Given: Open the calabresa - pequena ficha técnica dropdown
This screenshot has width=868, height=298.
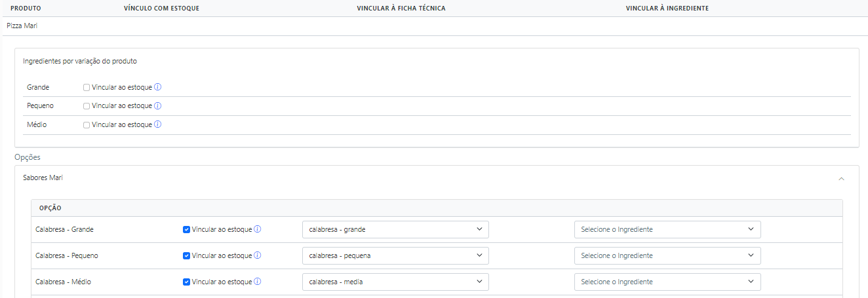Looking at the screenshot, I should (395, 255).
